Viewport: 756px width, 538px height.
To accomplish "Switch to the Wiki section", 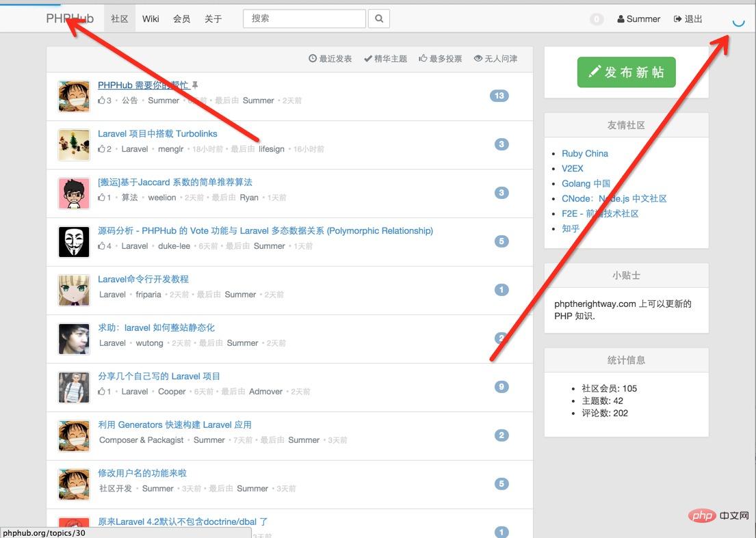I will pyautogui.click(x=150, y=18).
